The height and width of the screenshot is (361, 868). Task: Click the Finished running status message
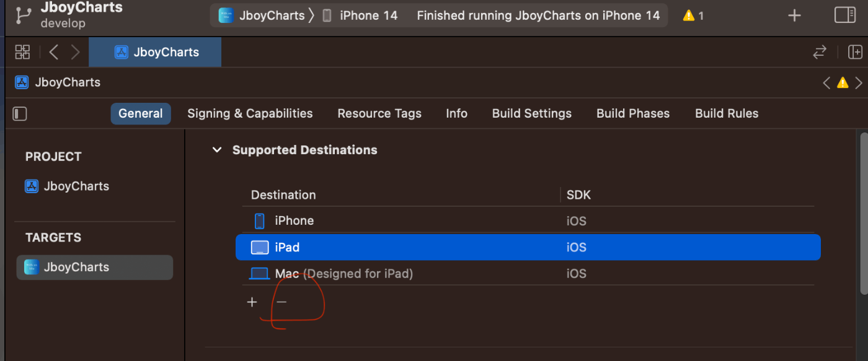pos(538,15)
